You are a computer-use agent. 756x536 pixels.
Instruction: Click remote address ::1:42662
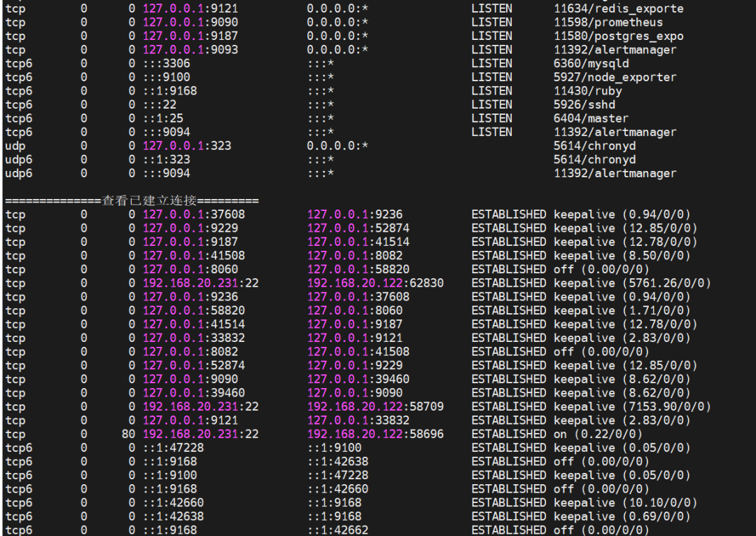[338, 530]
